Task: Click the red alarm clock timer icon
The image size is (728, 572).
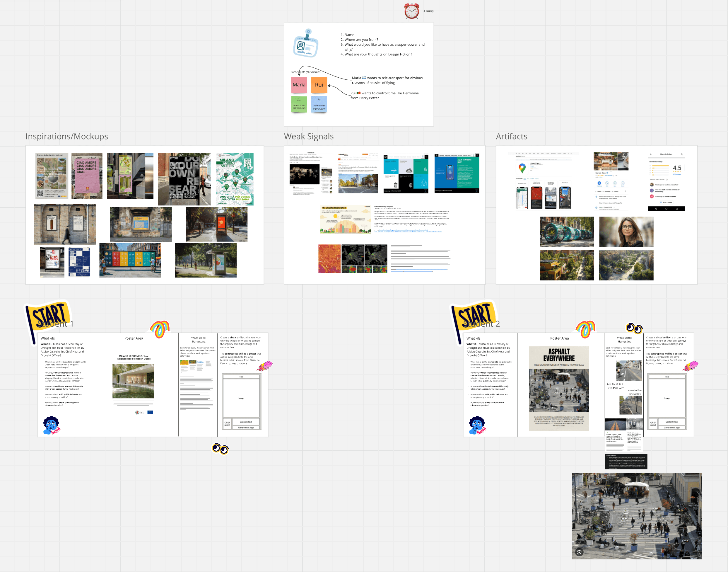Action: click(411, 11)
